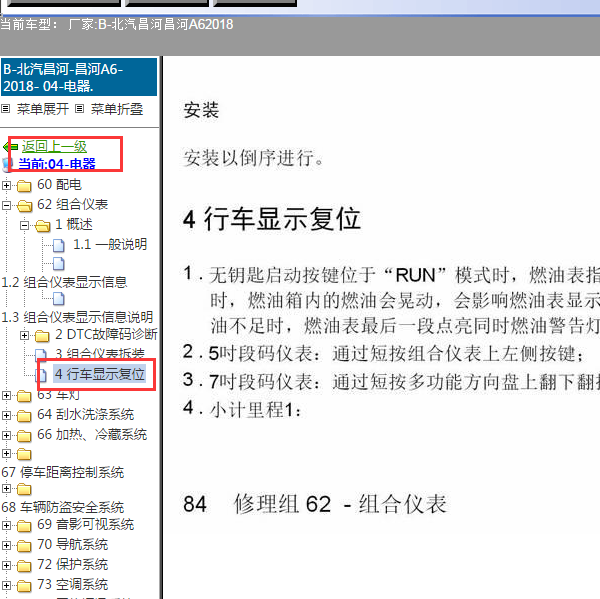The image size is (600, 599).
Task: Click the icon beside 菜单折叠
Action: click(x=79, y=109)
